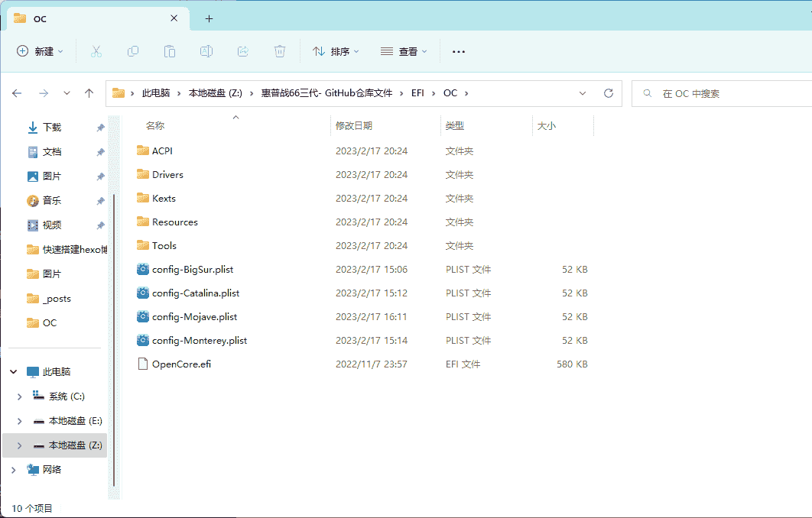Expand the 系统 (C:) drive tree node

point(20,397)
